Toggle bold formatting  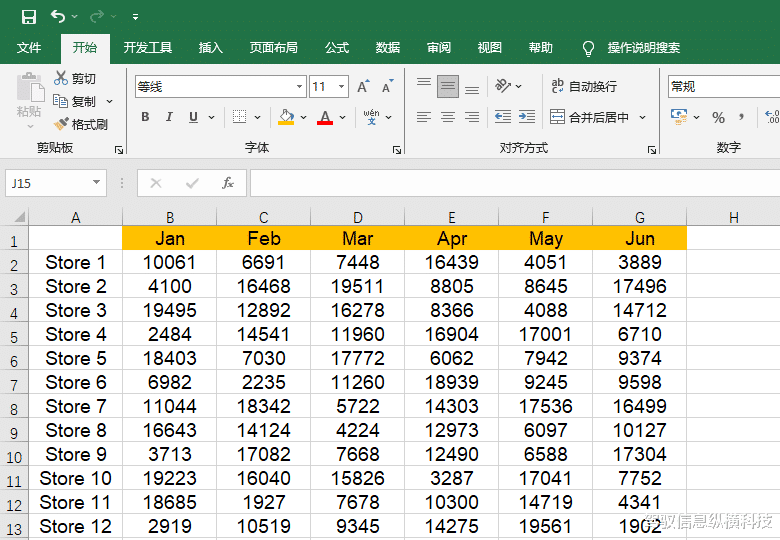tap(145, 117)
